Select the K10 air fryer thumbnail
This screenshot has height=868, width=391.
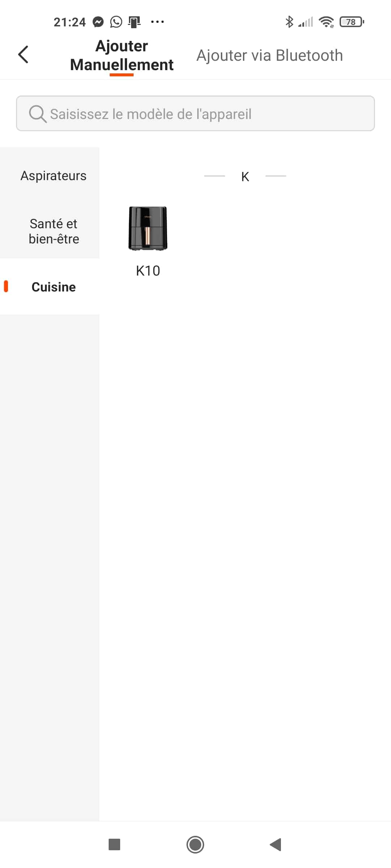pos(148,228)
